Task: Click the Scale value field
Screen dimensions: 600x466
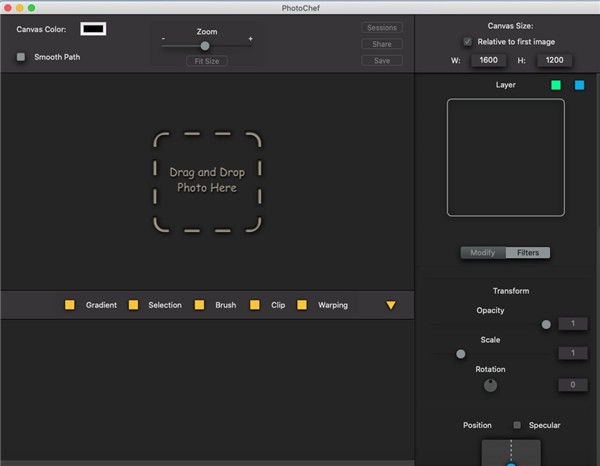Action: [x=573, y=353]
